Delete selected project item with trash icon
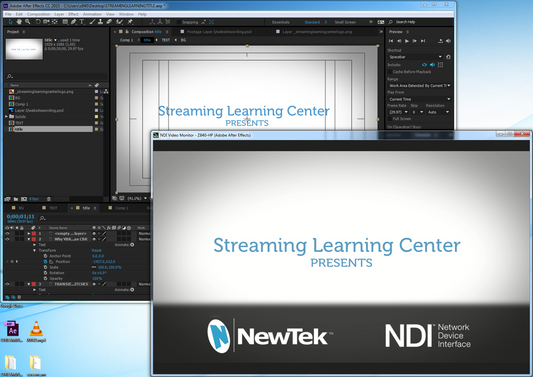 click(49, 199)
